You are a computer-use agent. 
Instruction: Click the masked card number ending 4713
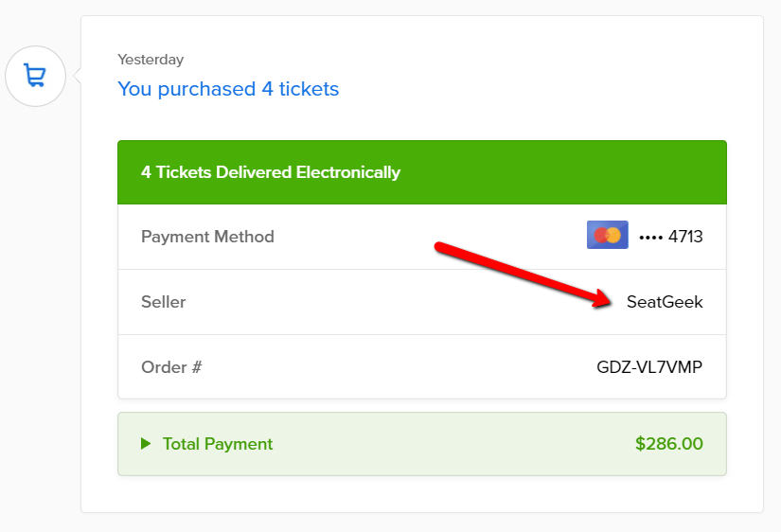(671, 236)
